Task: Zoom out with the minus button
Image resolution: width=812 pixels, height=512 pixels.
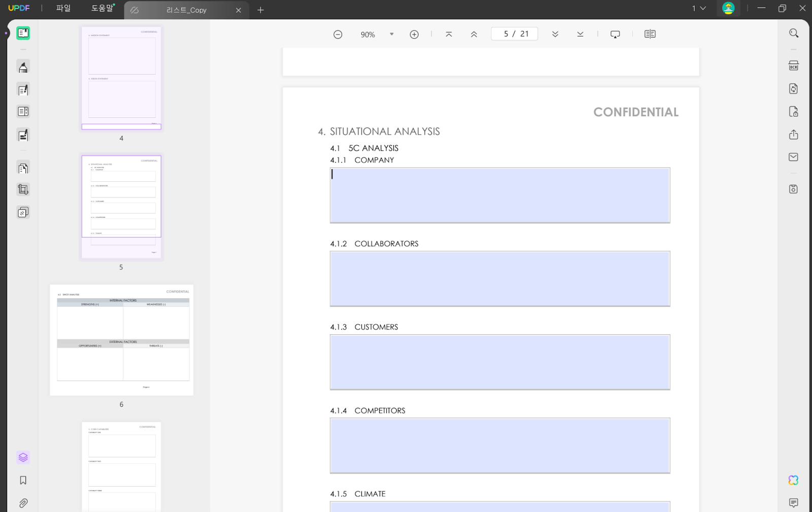Action: pyautogui.click(x=338, y=35)
